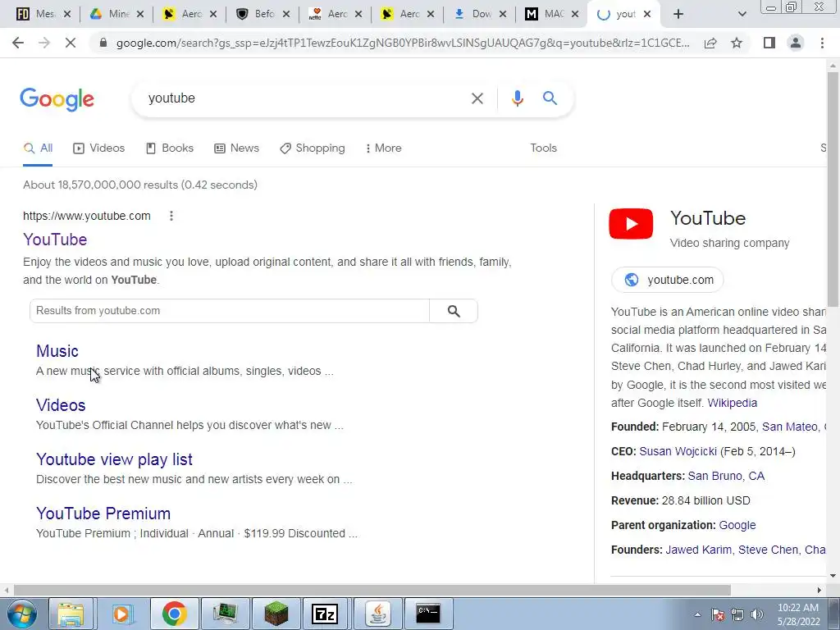Viewport: 840px width, 630px height.
Task: Click the scroll right arrow
Action: point(819,590)
